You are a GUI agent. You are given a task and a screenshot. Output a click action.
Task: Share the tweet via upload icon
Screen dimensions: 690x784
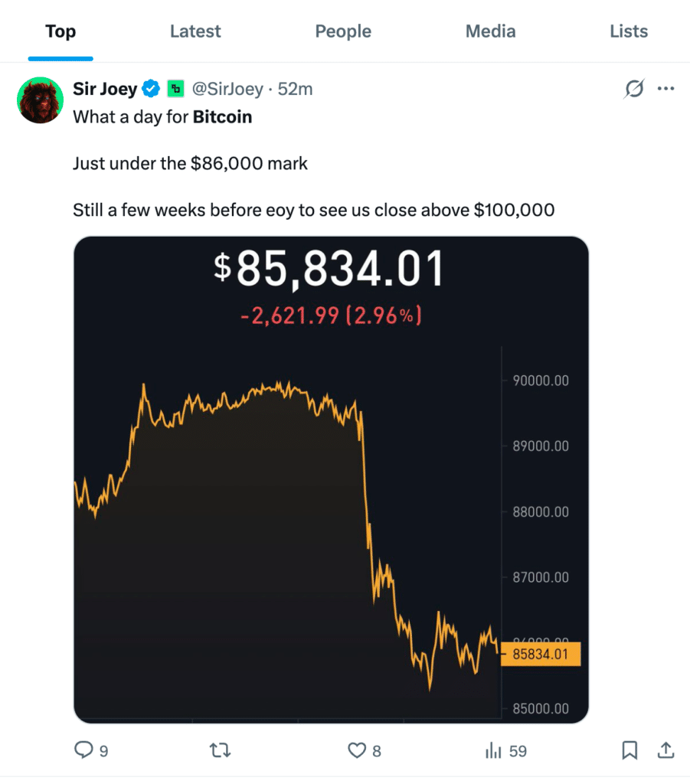click(x=666, y=751)
